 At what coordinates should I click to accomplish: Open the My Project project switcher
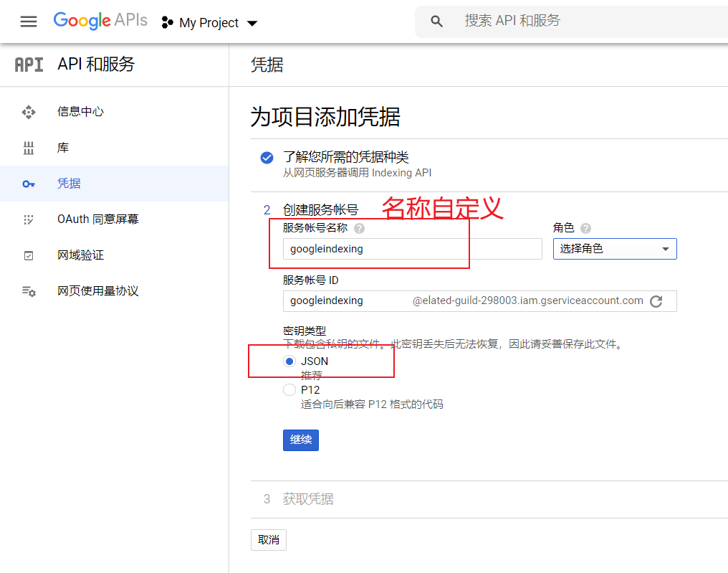[209, 22]
